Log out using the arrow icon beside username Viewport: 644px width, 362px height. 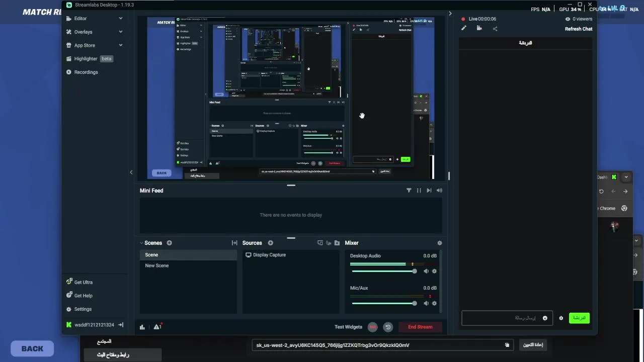[x=121, y=325]
